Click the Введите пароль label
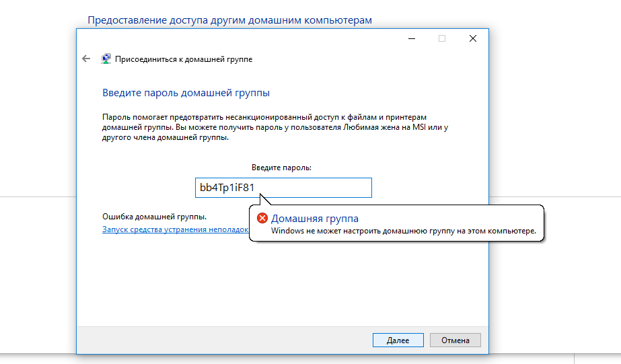 282,168
